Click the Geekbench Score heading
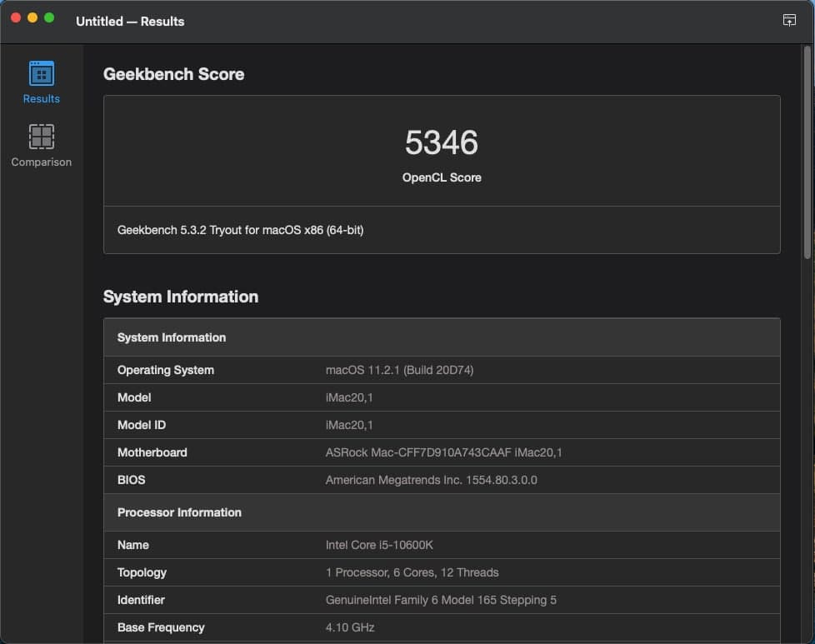 (x=173, y=74)
